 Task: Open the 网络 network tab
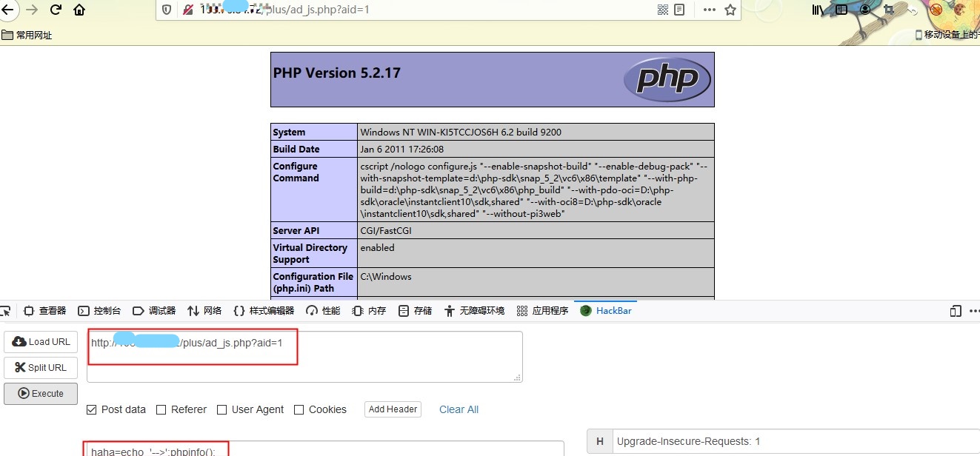click(x=205, y=311)
